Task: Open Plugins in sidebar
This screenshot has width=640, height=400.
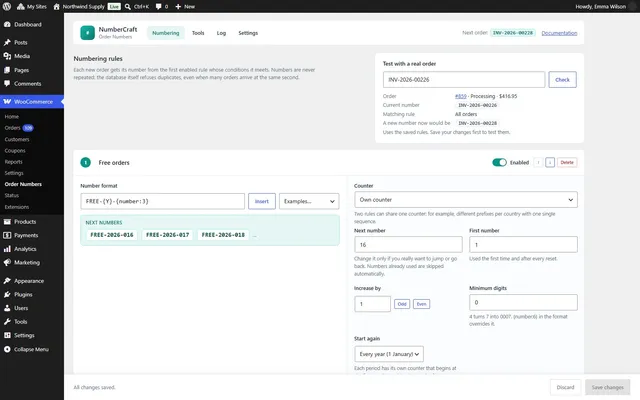Action: coord(32,294)
